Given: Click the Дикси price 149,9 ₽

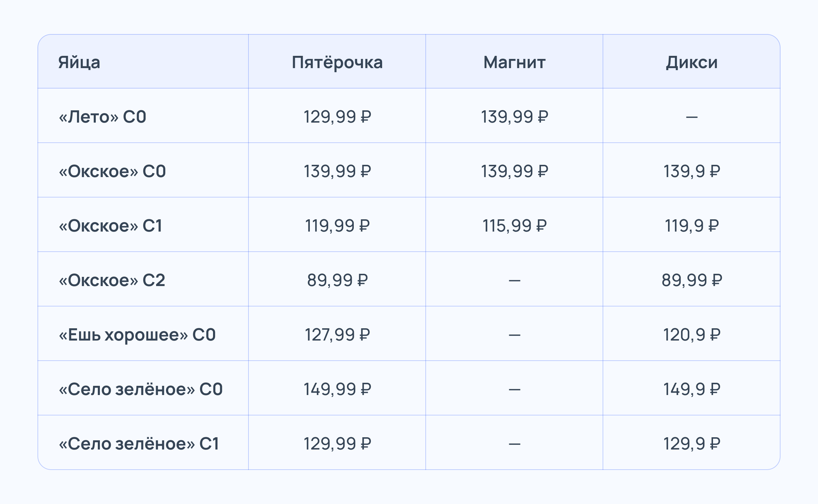Looking at the screenshot, I should coord(692,389).
